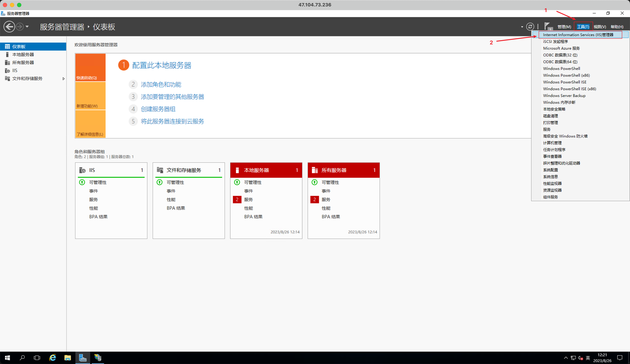Screen dimensions: 630x364
Task: Select Windows PowerShell ISE from the tools menu
Action: pos(564,82)
